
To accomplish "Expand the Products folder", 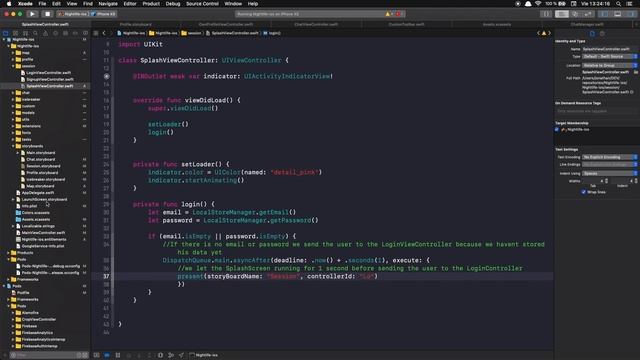I will coord(8,253).
